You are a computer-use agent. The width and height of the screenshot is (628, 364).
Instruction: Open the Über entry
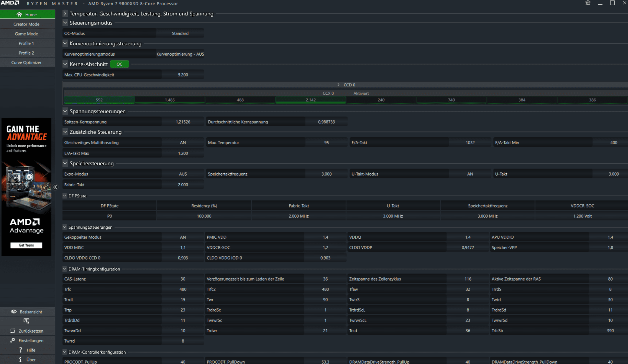tap(27, 359)
